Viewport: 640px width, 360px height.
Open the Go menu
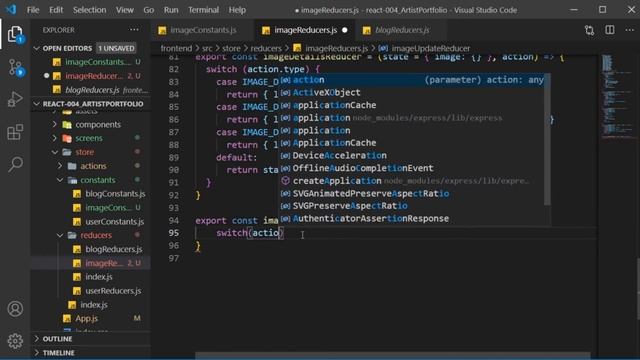(x=149, y=10)
